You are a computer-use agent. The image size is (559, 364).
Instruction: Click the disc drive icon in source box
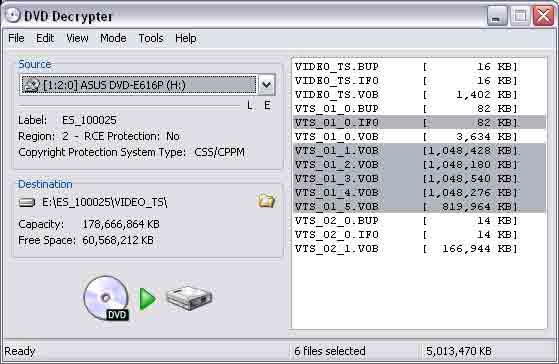coord(31,85)
